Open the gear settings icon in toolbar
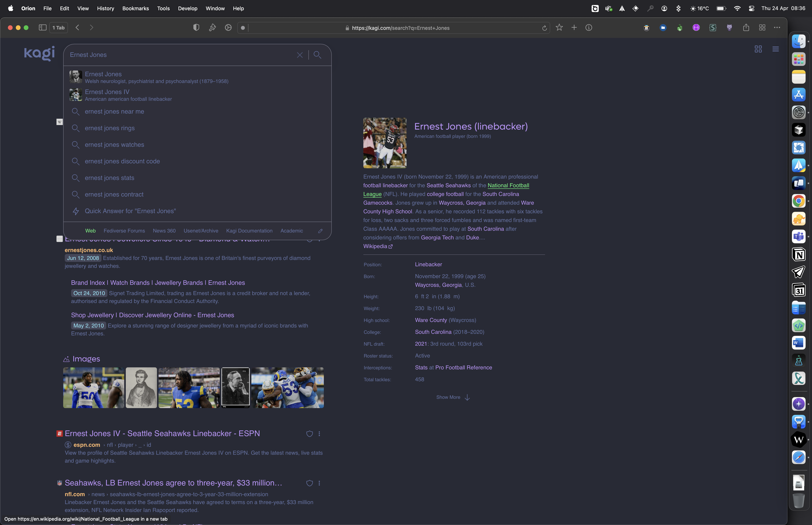This screenshot has width=812, height=525. coord(228,28)
